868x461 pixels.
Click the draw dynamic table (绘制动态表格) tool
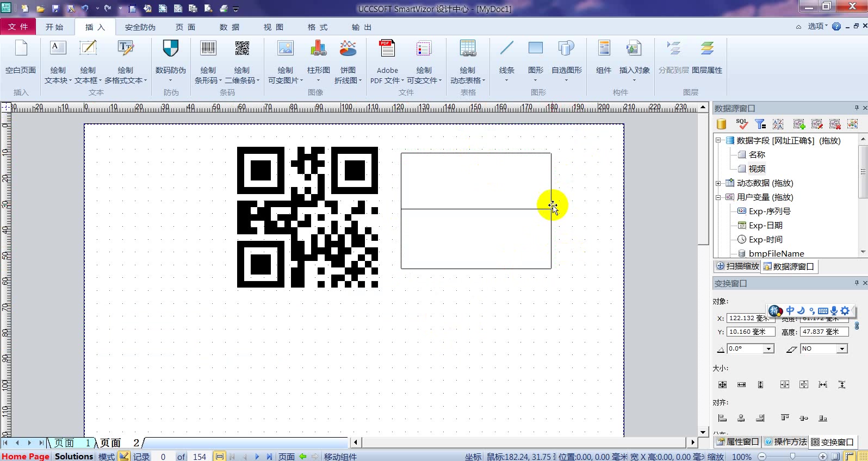[468, 61]
